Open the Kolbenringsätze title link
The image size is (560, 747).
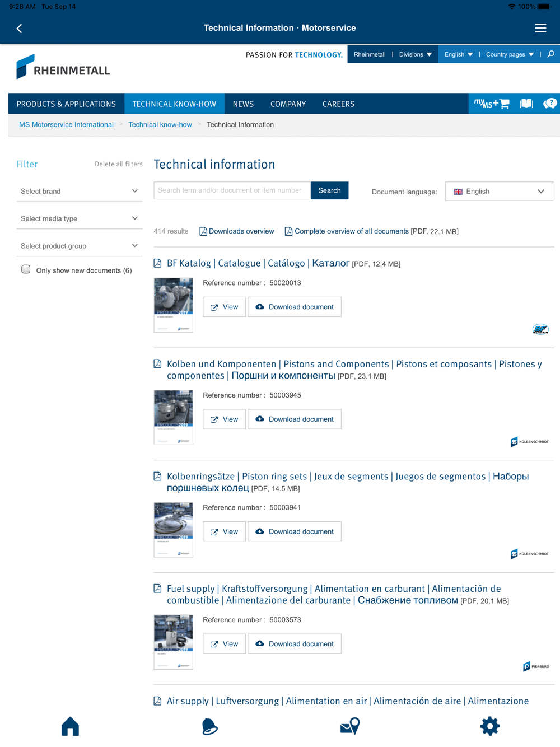pos(348,482)
